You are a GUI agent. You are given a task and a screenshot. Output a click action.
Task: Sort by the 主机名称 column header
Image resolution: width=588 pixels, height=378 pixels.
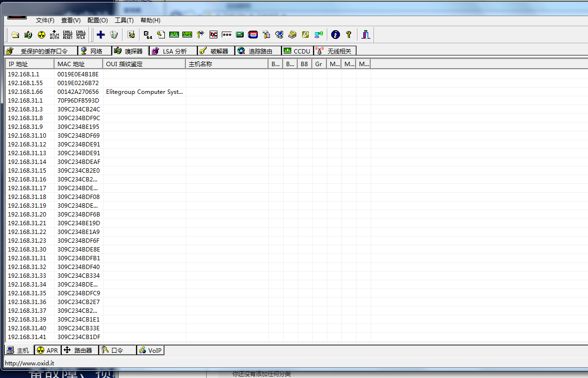(227, 64)
